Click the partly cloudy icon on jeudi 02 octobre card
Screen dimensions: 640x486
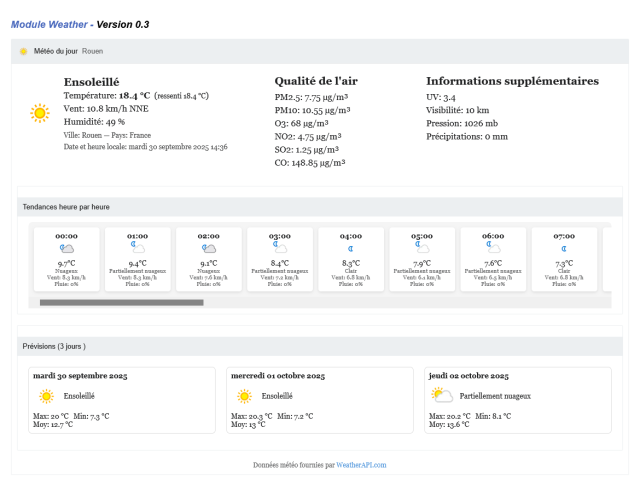tap(442, 395)
